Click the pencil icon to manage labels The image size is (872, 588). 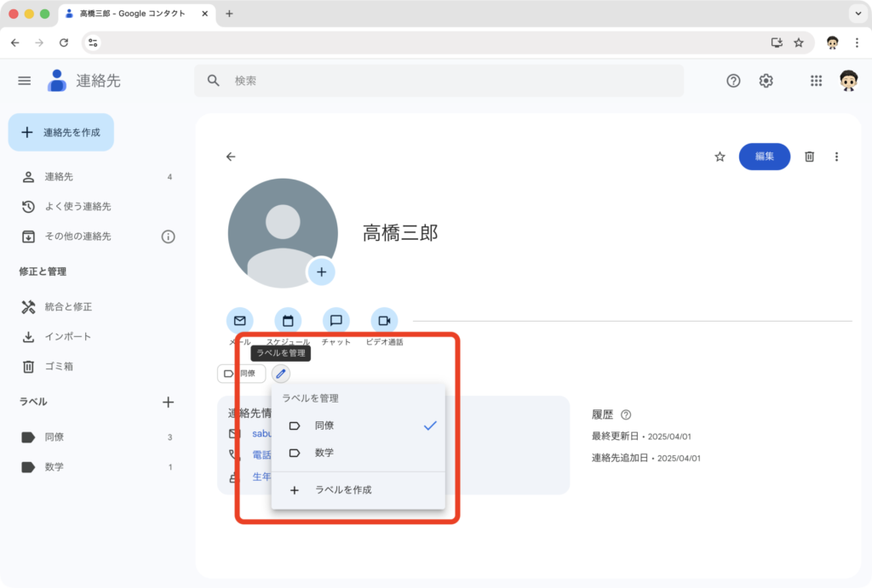[281, 374]
